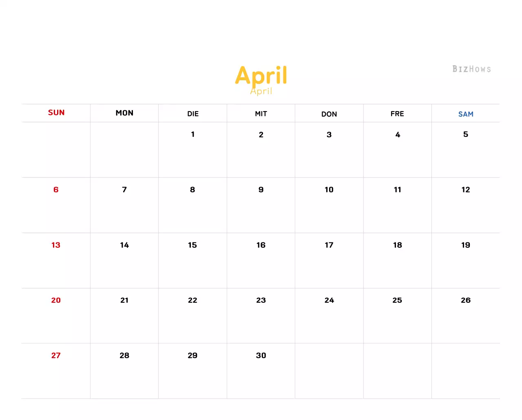Click the large yellow April title
Viewport: 522px width, 420px height.
(x=261, y=75)
